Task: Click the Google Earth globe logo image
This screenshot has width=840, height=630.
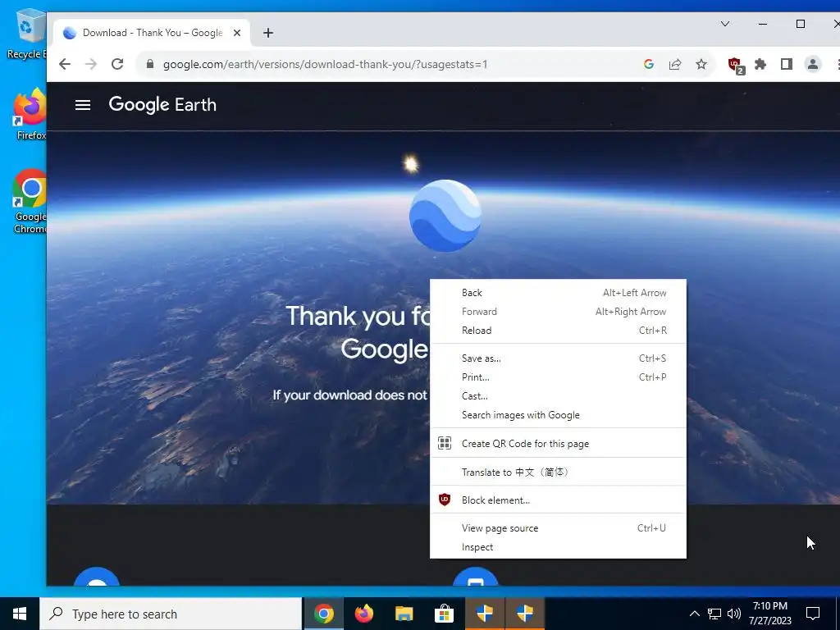Action: pyautogui.click(x=445, y=216)
